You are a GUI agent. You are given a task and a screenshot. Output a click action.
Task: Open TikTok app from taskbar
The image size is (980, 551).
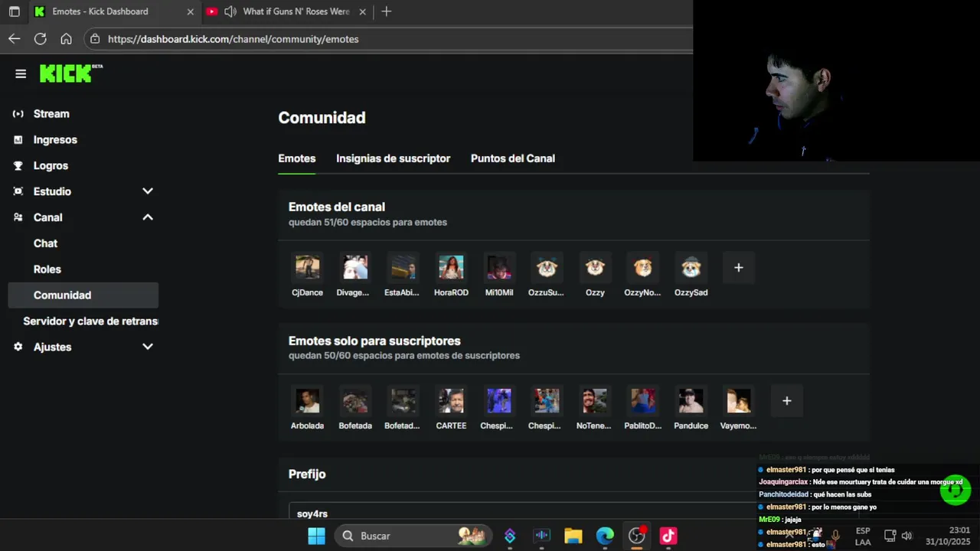[668, 536]
